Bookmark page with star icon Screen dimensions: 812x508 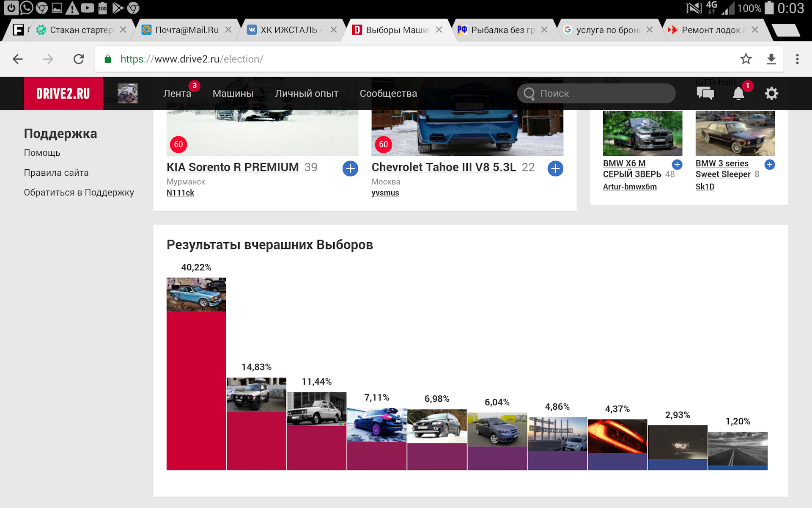pos(746,59)
